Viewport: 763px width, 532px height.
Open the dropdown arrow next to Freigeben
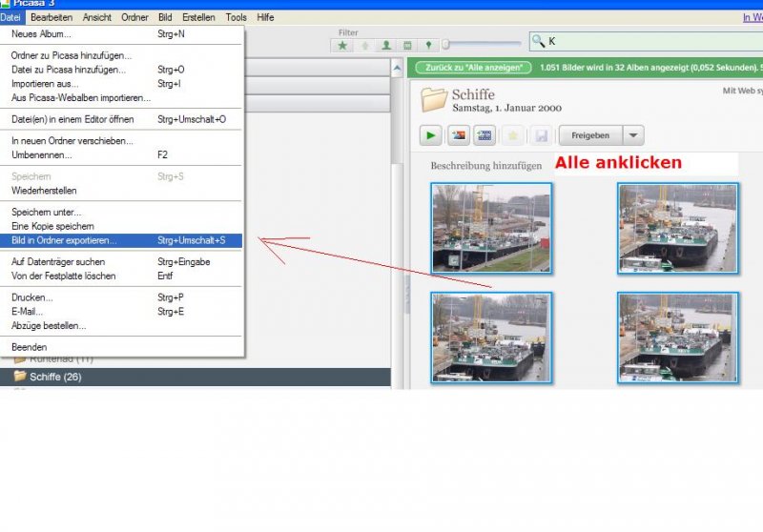click(x=633, y=135)
